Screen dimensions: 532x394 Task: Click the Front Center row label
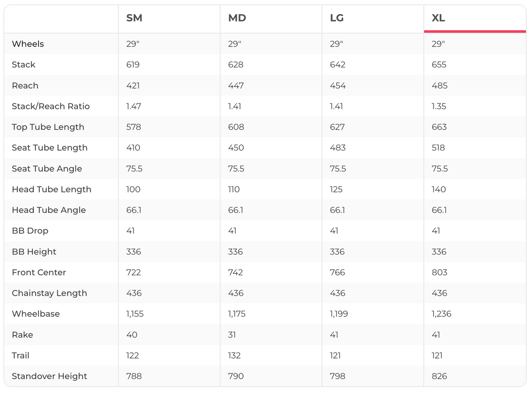point(39,273)
